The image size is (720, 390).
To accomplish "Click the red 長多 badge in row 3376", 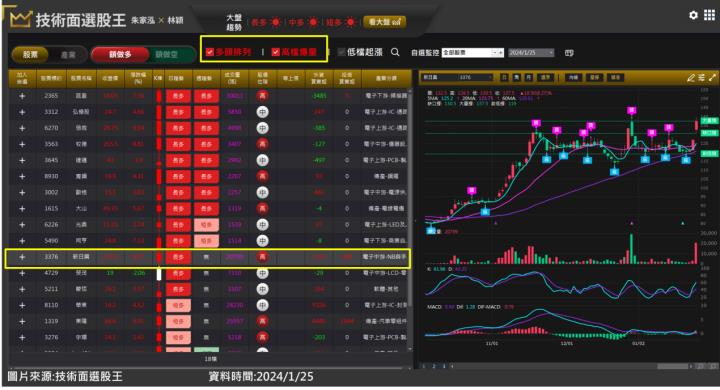I will pyautogui.click(x=178, y=257).
